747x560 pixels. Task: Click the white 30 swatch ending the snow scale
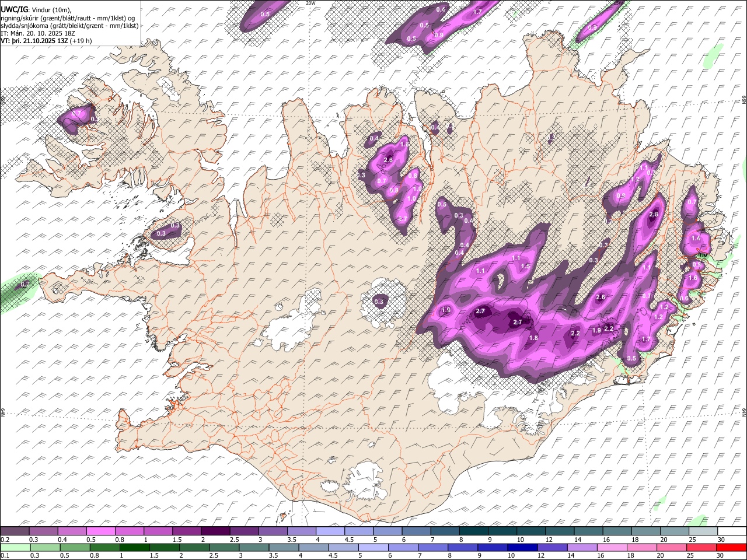[731, 531]
